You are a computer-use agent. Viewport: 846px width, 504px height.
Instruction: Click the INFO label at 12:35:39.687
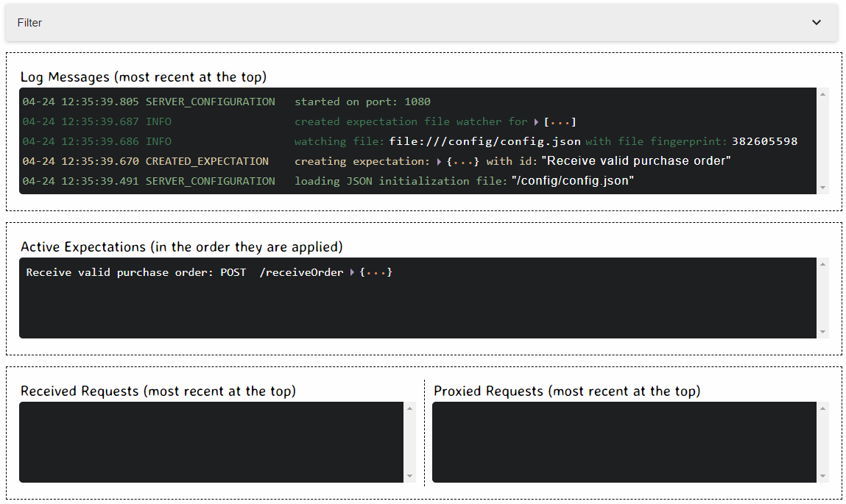click(x=158, y=122)
